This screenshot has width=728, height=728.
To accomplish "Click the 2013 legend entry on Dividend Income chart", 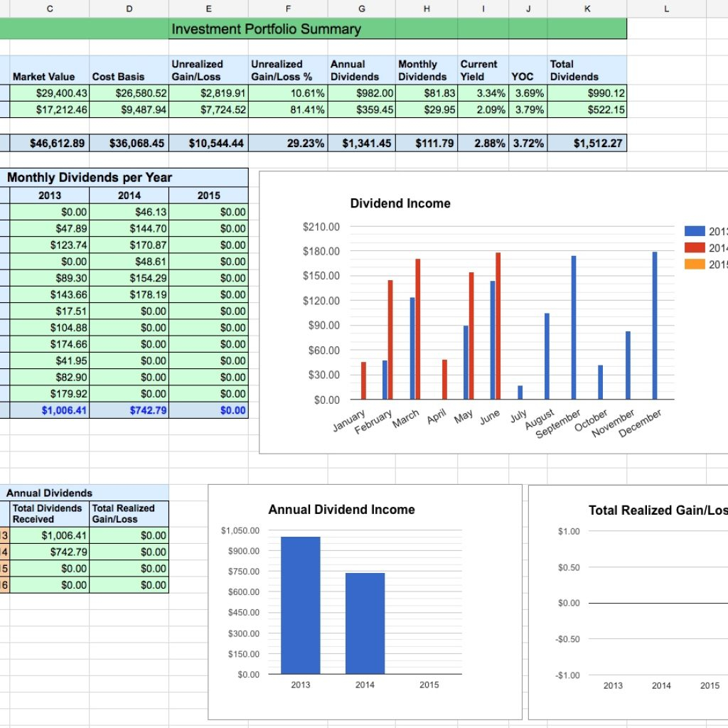I will (x=719, y=231).
